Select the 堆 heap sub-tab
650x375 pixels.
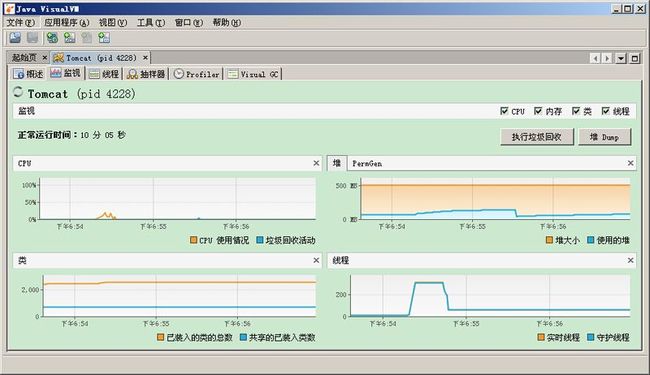[x=337, y=163]
